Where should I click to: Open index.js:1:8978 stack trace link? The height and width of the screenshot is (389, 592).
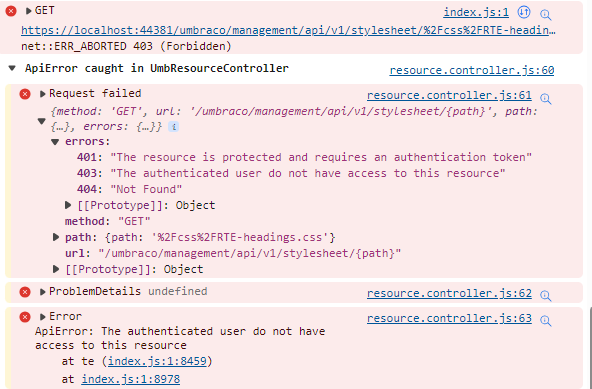(131, 379)
